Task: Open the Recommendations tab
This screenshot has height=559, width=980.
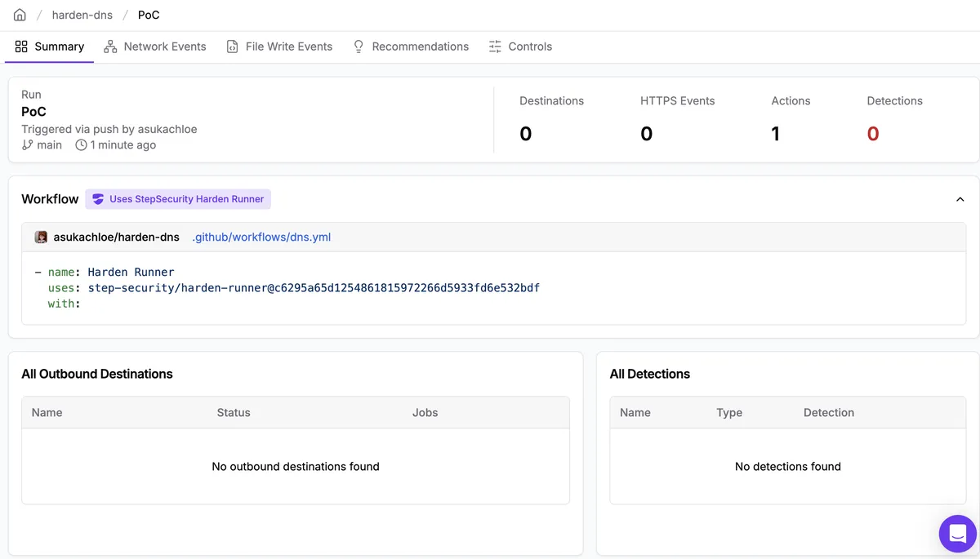Action: coord(420,47)
